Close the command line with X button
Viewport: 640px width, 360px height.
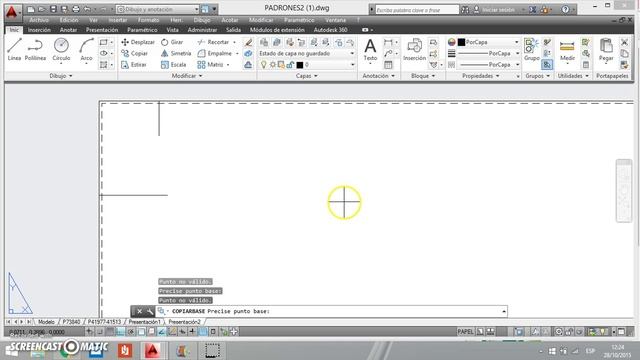coord(139,311)
